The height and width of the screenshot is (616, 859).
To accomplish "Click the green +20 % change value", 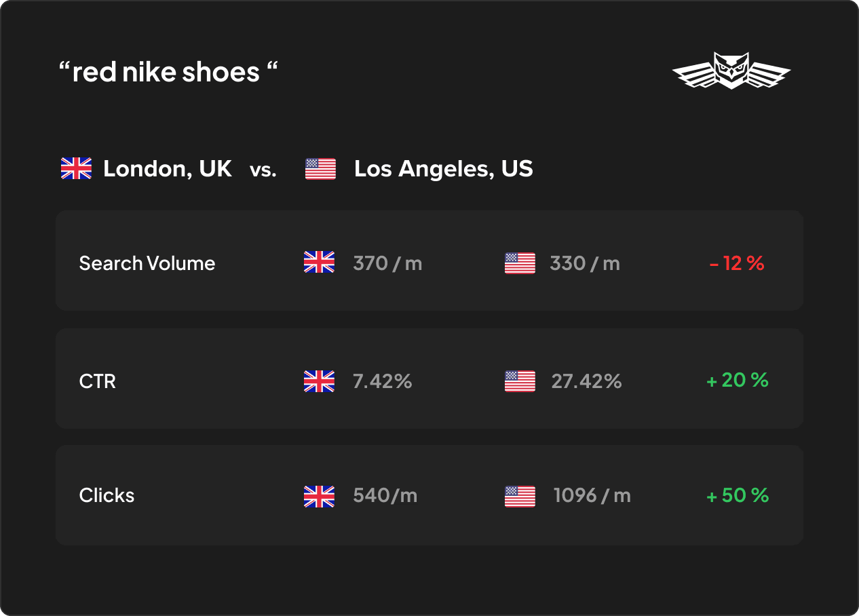I will pos(738,381).
